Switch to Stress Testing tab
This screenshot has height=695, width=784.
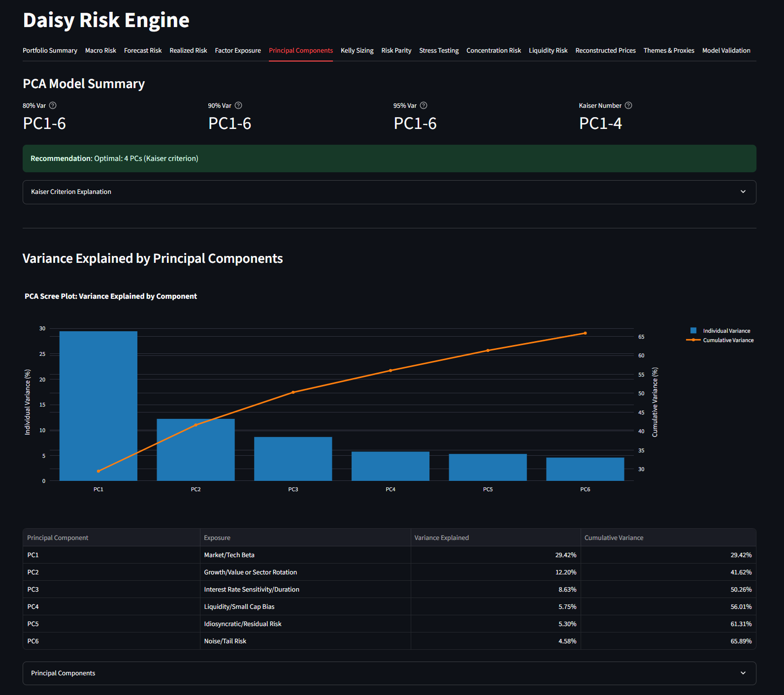pyautogui.click(x=439, y=51)
